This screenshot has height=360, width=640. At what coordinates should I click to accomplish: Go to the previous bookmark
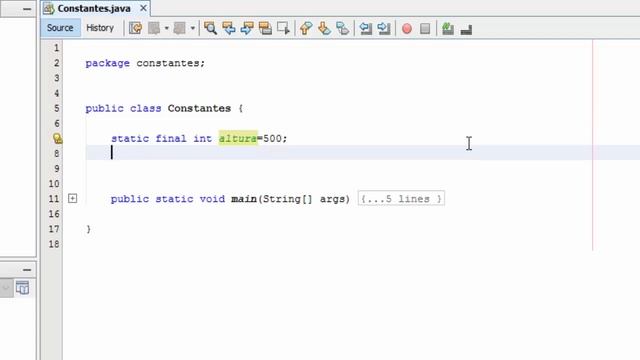coord(306,28)
